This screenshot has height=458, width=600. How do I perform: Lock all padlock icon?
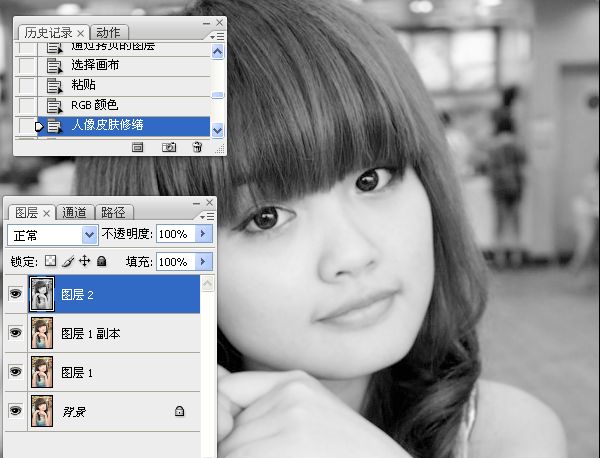point(101,261)
